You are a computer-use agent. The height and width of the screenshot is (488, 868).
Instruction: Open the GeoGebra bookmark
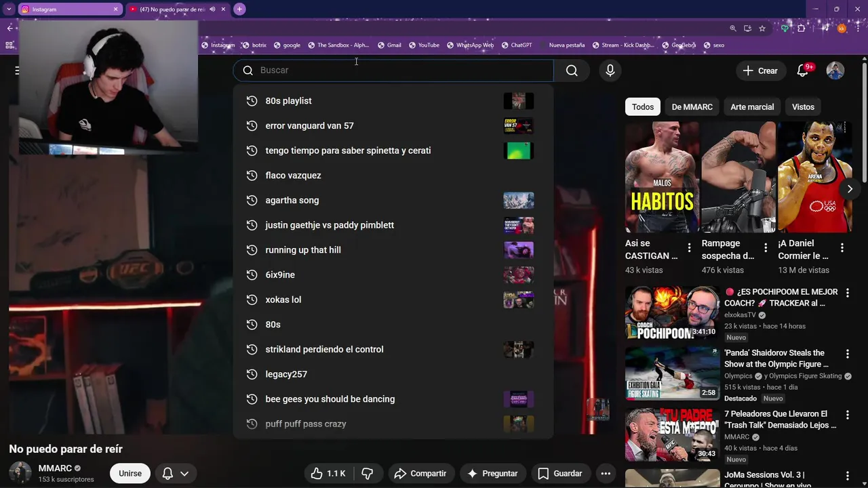pyautogui.click(x=679, y=45)
